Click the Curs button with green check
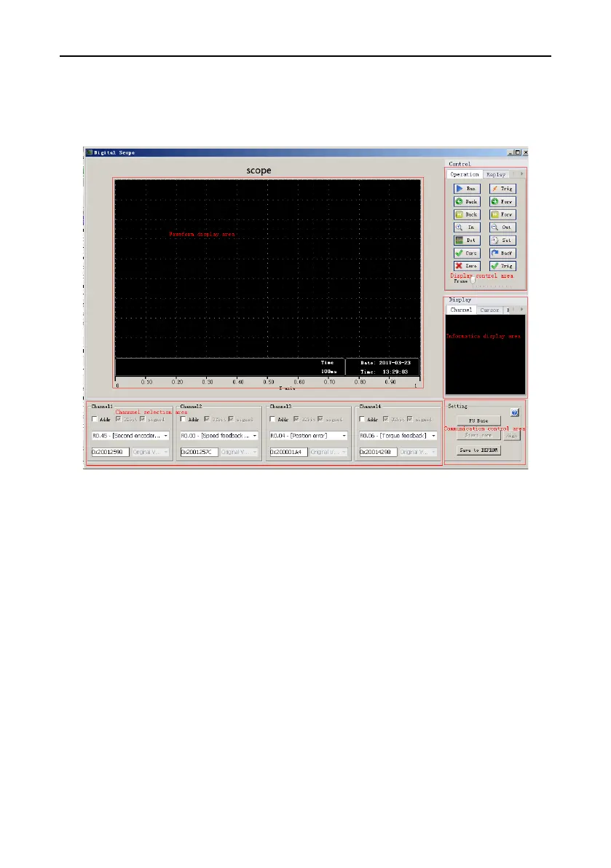The image size is (611, 868). point(467,253)
